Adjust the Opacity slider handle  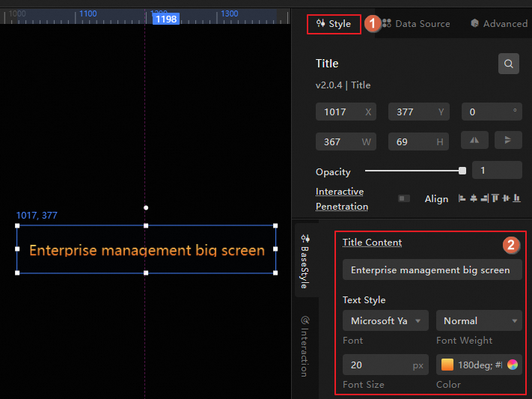click(x=462, y=171)
